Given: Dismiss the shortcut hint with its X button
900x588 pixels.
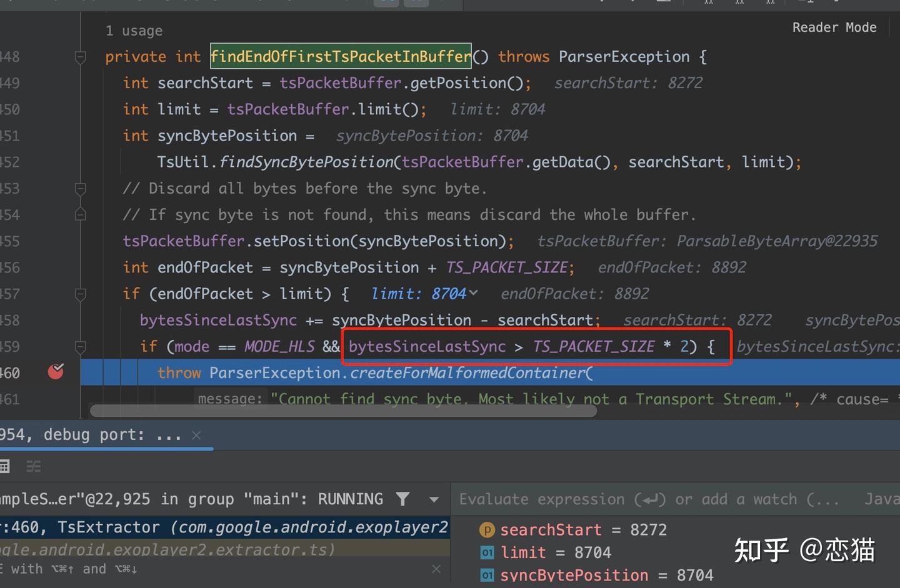Looking at the screenshot, I should (436, 569).
